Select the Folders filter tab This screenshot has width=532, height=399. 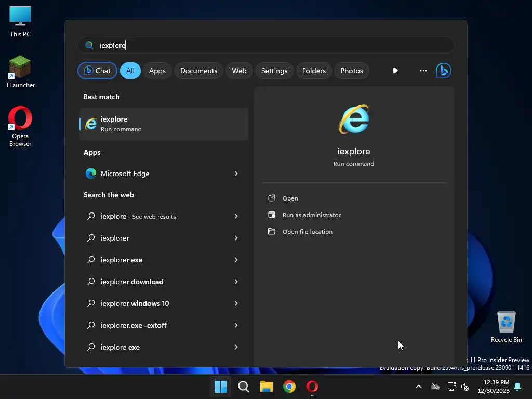(x=314, y=71)
